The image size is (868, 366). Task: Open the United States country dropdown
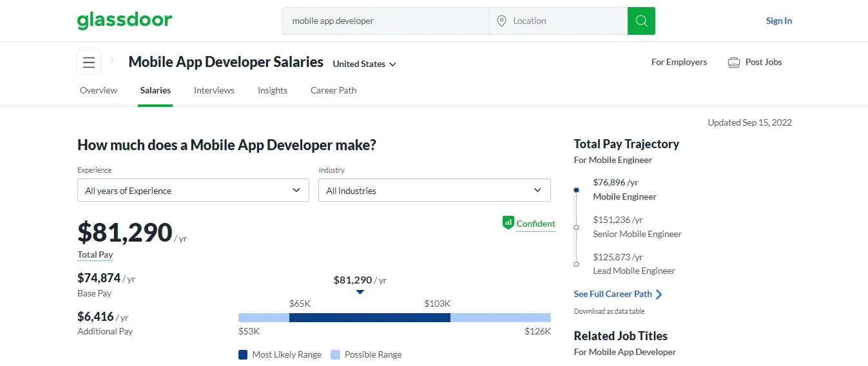(364, 64)
